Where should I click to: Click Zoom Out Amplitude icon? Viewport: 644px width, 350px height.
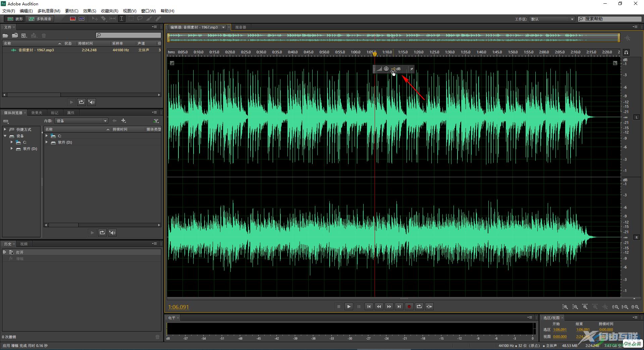[x=575, y=307]
